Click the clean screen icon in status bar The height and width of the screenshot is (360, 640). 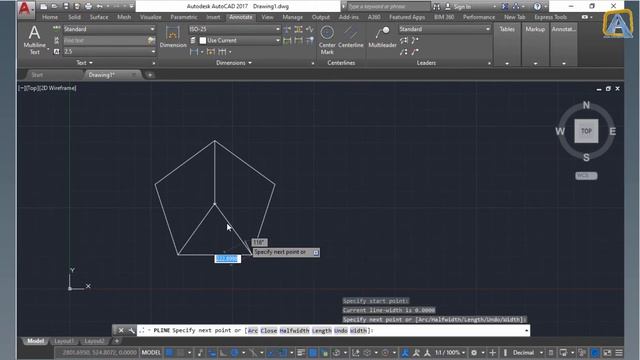tap(607, 353)
